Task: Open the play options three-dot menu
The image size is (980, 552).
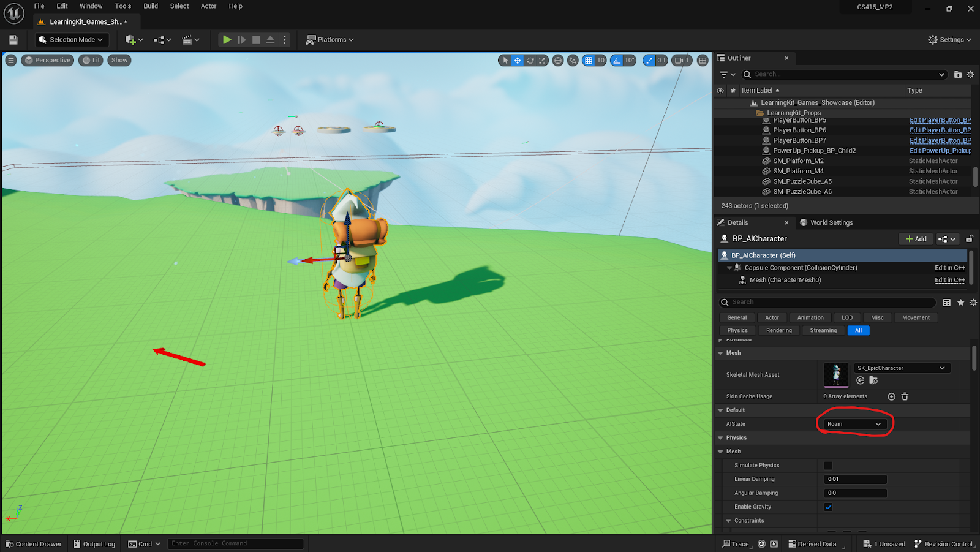Action: 285,40
